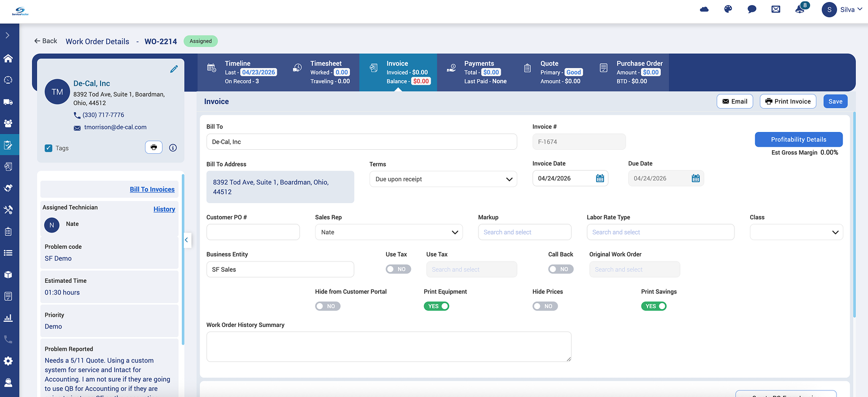The image size is (868, 397).
Task: Toggle the Hide Prices switch
Action: pyautogui.click(x=545, y=306)
